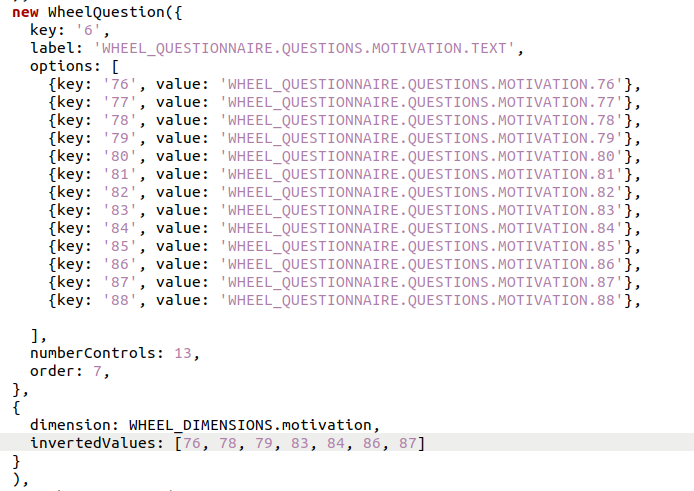Screen dimensions: 694x491
Task: Click the 'invertedValues' property name
Action: (x=93, y=444)
